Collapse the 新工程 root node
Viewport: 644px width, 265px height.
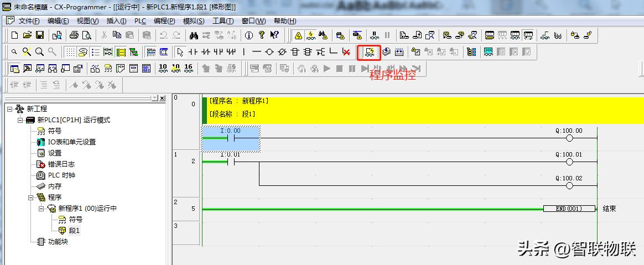click(x=9, y=109)
